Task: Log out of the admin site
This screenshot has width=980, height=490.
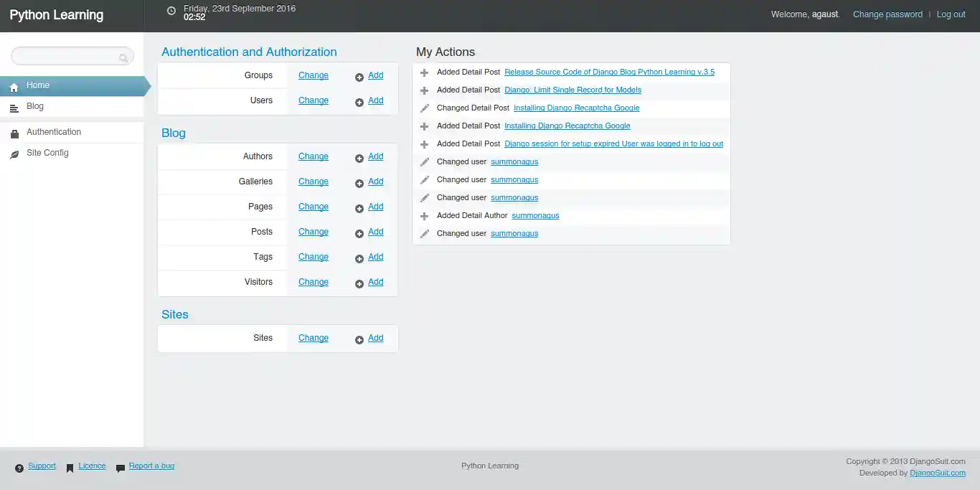Action: [x=951, y=14]
